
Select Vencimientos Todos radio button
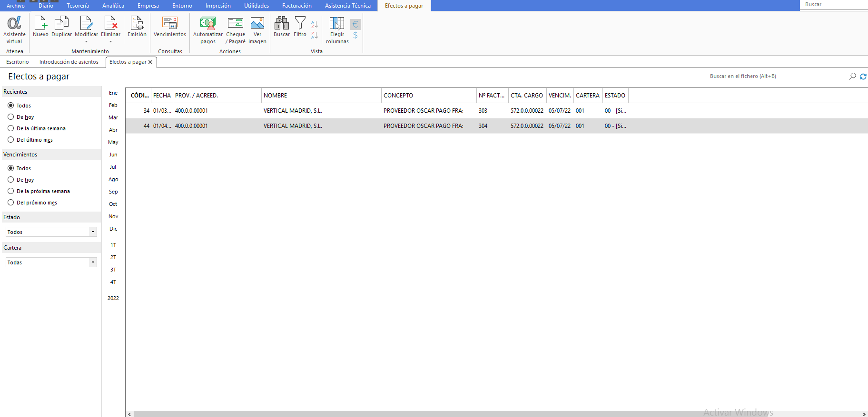click(10, 168)
